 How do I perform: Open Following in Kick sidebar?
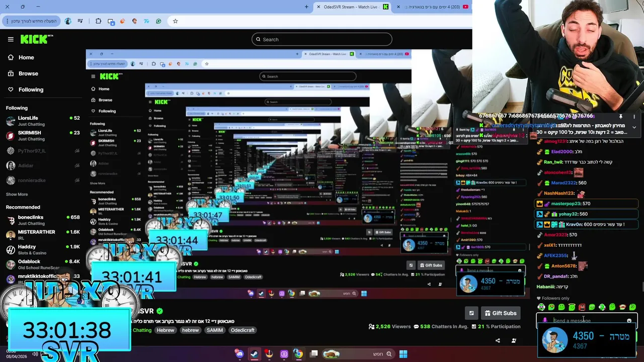[x=31, y=89]
